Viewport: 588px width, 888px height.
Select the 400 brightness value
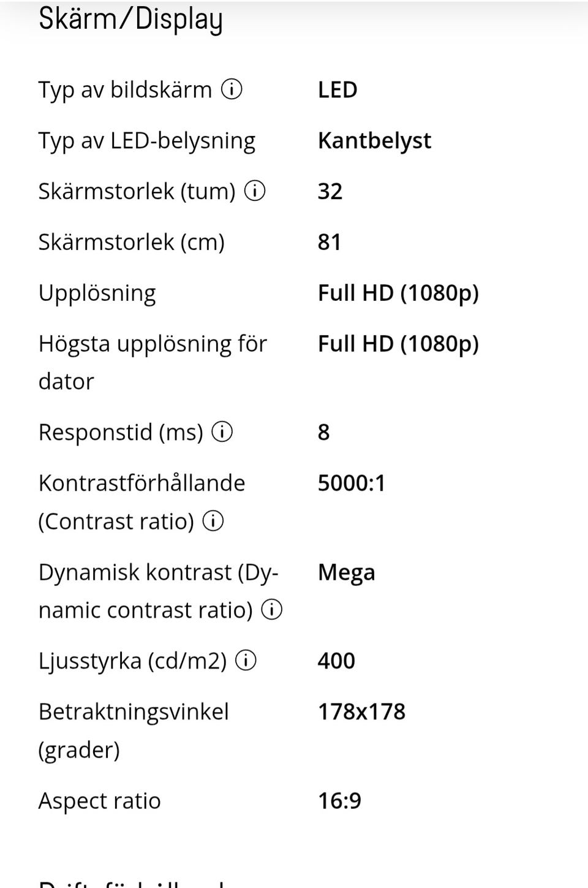click(x=336, y=661)
